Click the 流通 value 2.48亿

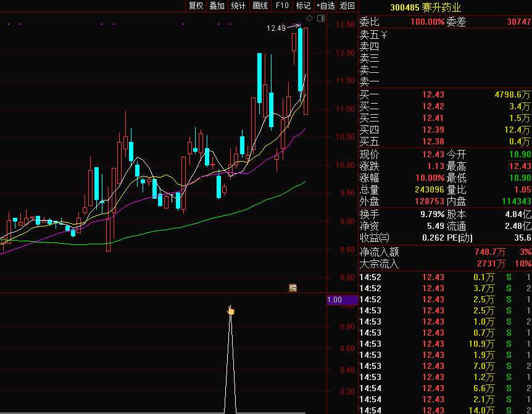(518, 226)
